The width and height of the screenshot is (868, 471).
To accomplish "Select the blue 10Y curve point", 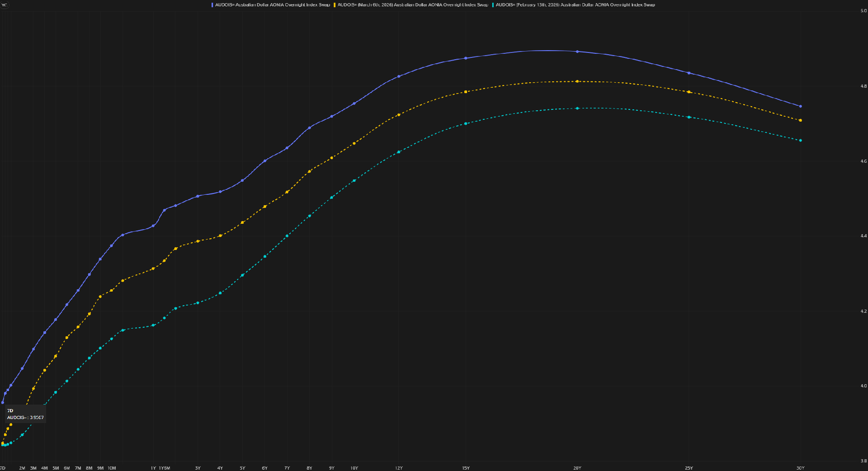I will [x=354, y=104].
